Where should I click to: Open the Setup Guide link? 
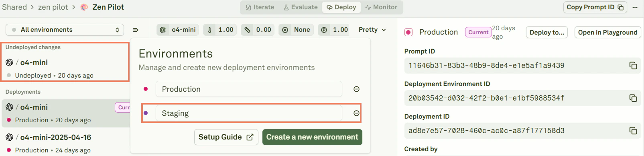click(x=226, y=137)
